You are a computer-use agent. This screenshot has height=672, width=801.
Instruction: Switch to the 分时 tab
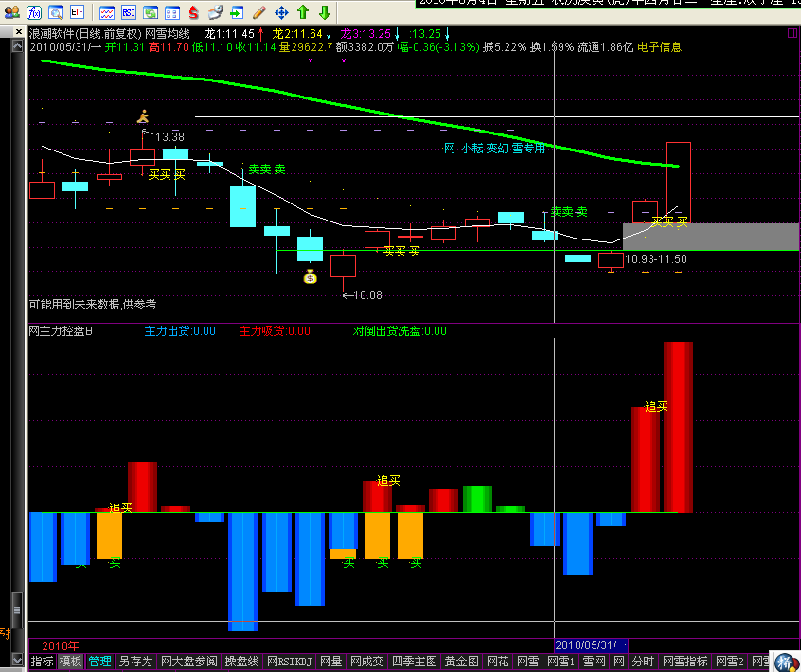[643, 662]
